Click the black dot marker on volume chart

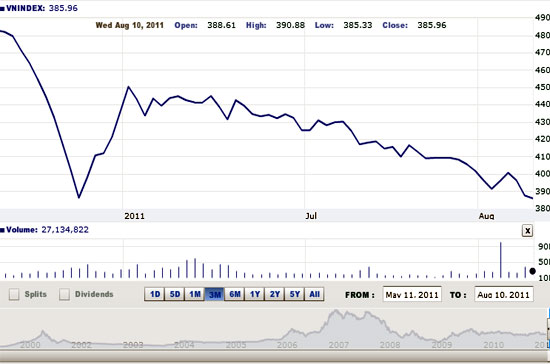(532, 271)
